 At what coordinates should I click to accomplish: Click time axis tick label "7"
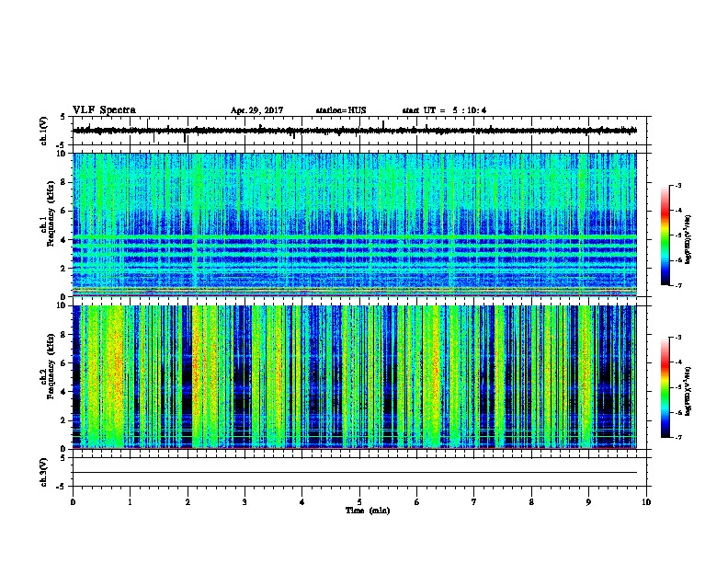(x=474, y=502)
